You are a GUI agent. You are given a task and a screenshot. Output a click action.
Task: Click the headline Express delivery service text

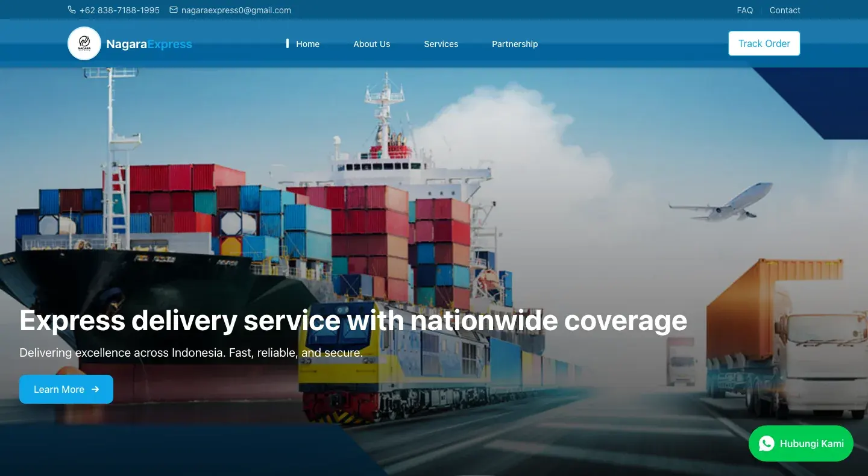pos(353,320)
